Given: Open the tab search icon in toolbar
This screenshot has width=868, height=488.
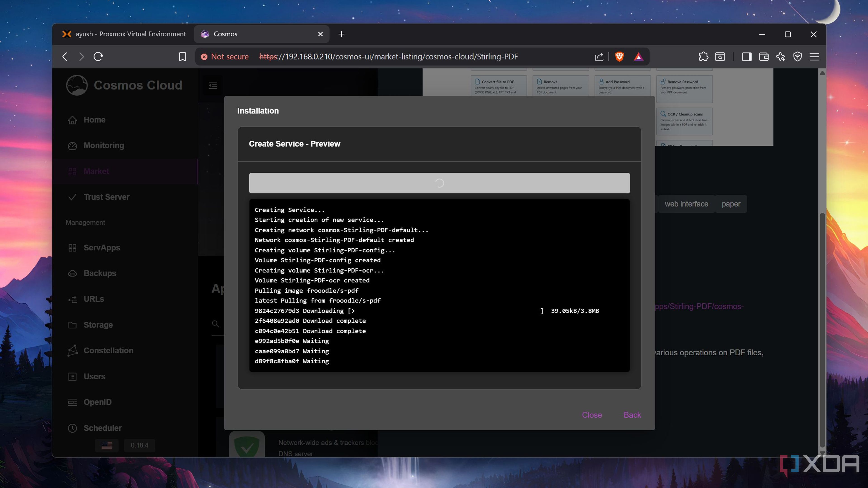Looking at the screenshot, I should 720,56.
